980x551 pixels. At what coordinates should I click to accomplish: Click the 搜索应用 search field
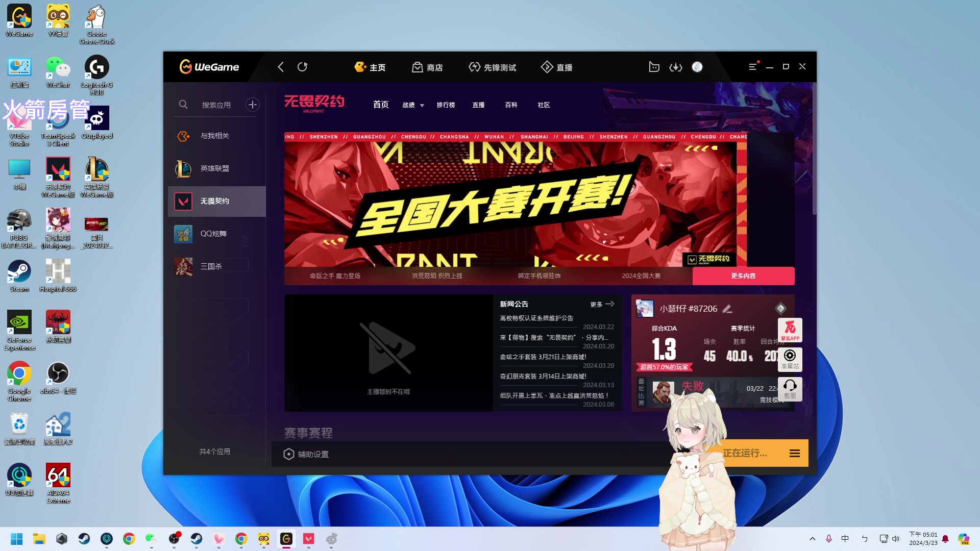coord(216,105)
